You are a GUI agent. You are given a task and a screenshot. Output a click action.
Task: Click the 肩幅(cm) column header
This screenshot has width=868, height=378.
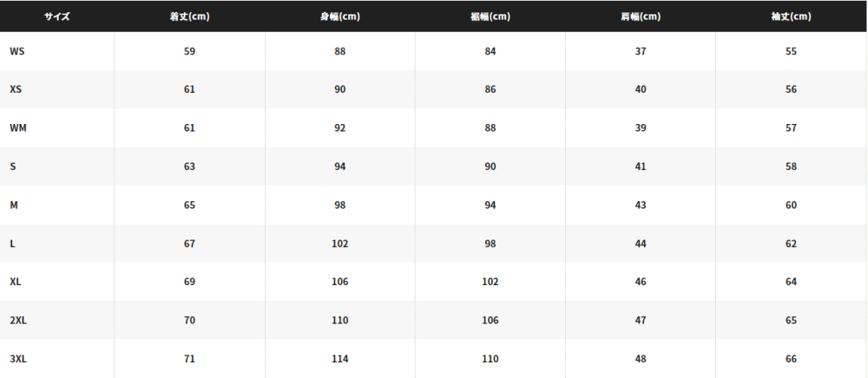coord(641,16)
